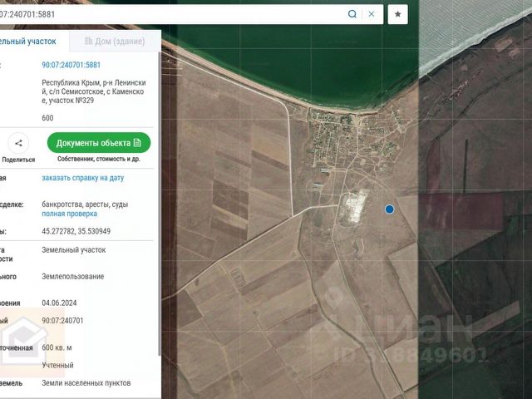
Task: Click the share icon above Поделиться
Action: (18, 143)
